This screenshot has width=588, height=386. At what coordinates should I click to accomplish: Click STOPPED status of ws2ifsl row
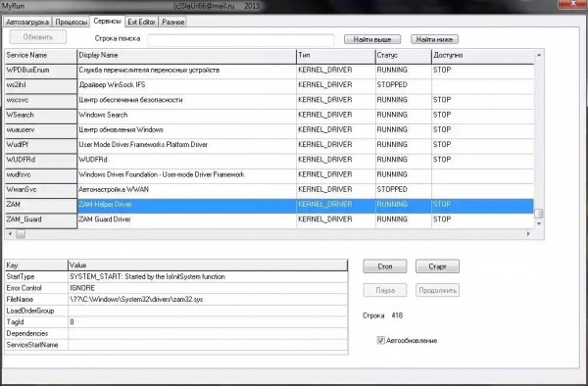[x=392, y=85]
